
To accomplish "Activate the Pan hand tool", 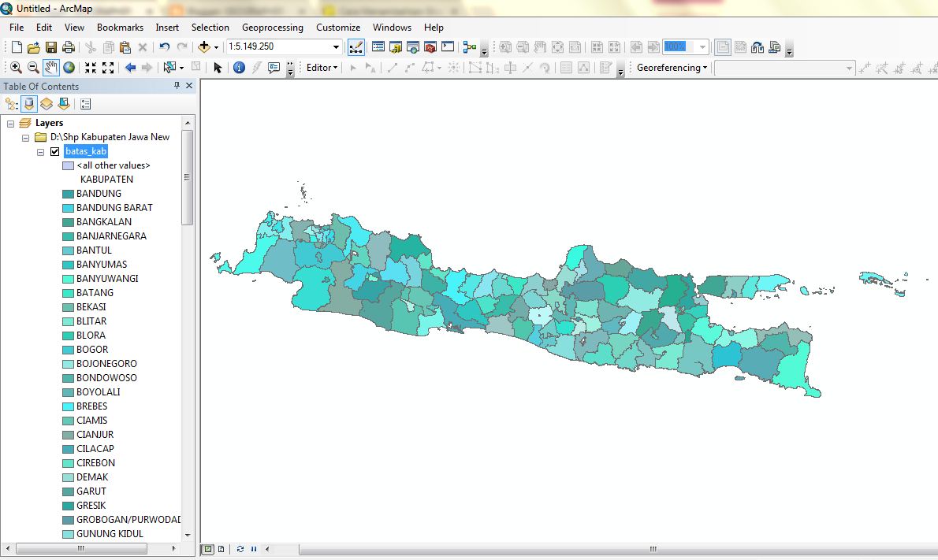I will point(51,68).
